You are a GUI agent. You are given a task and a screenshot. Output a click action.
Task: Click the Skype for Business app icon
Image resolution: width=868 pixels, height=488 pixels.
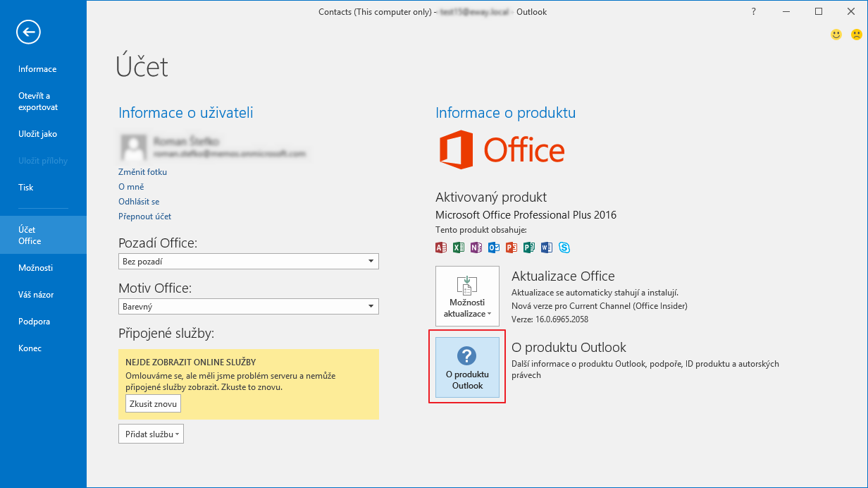(x=564, y=248)
